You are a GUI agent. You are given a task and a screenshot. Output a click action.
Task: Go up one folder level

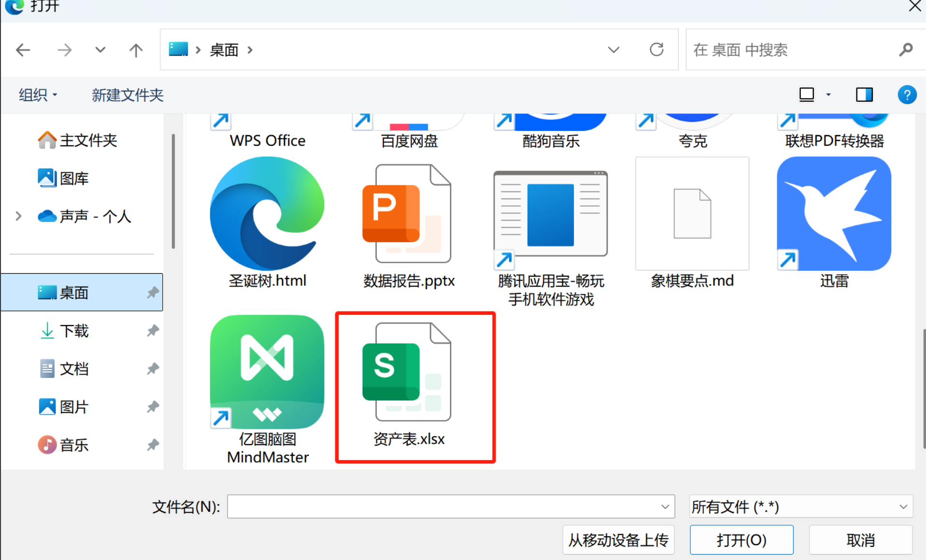(136, 50)
